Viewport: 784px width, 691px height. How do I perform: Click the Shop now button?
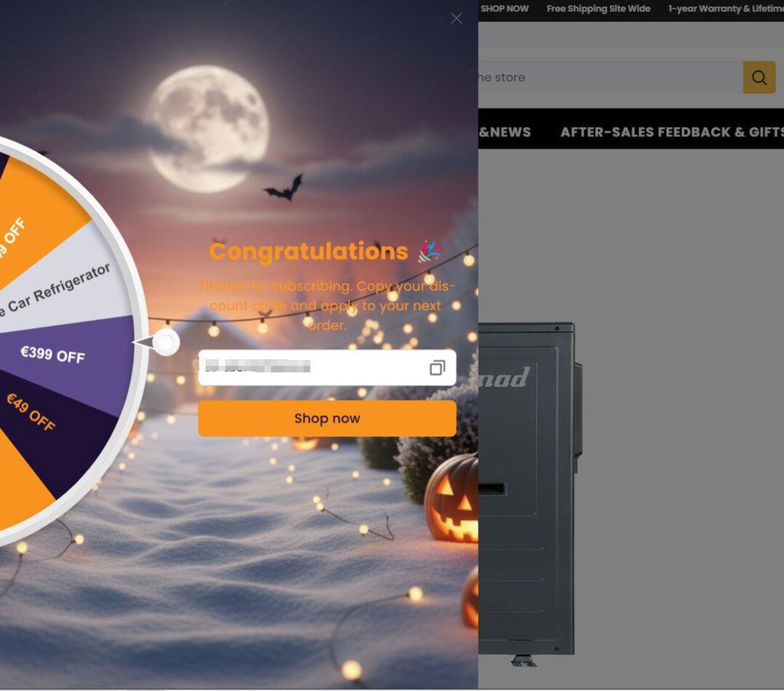pyautogui.click(x=327, y=418)
